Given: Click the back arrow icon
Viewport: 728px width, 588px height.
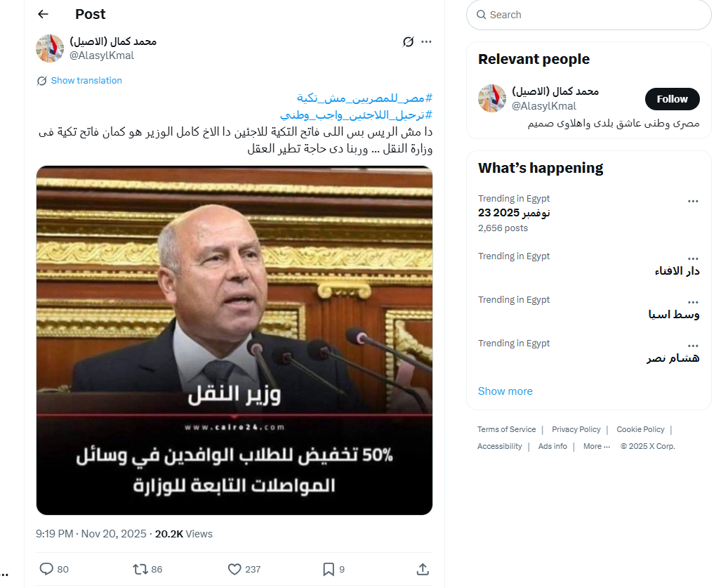Looking at the screenshot, I should click(44, 14).
